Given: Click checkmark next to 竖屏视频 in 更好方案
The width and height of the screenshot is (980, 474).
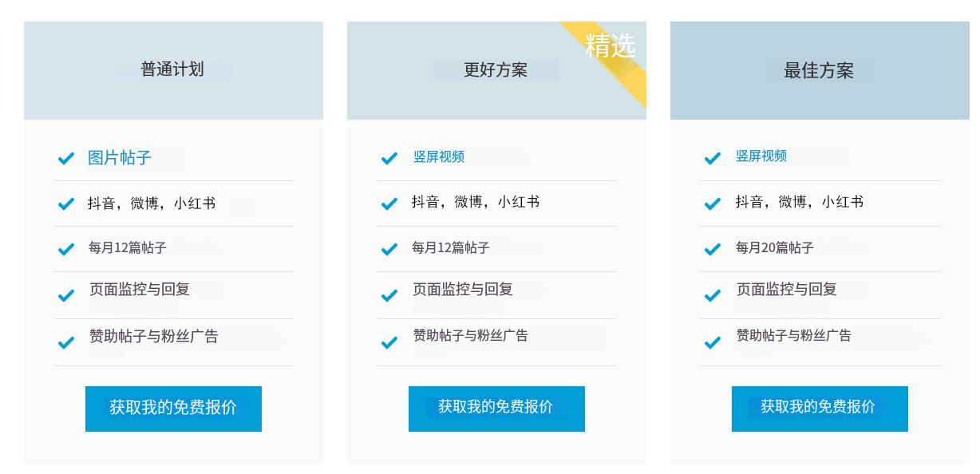Looking at the screenshot, I should [x=389, y=158].
